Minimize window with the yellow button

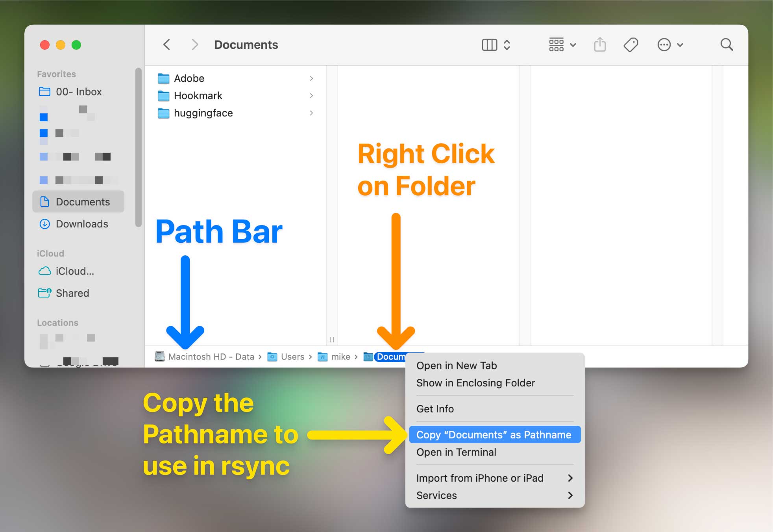(x=61, y=45)
